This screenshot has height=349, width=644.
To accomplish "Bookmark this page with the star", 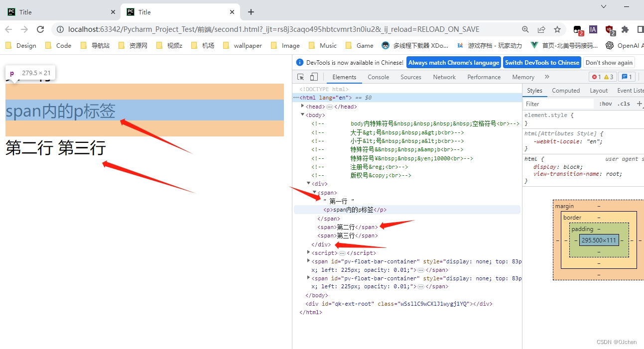I will point(557,29).
